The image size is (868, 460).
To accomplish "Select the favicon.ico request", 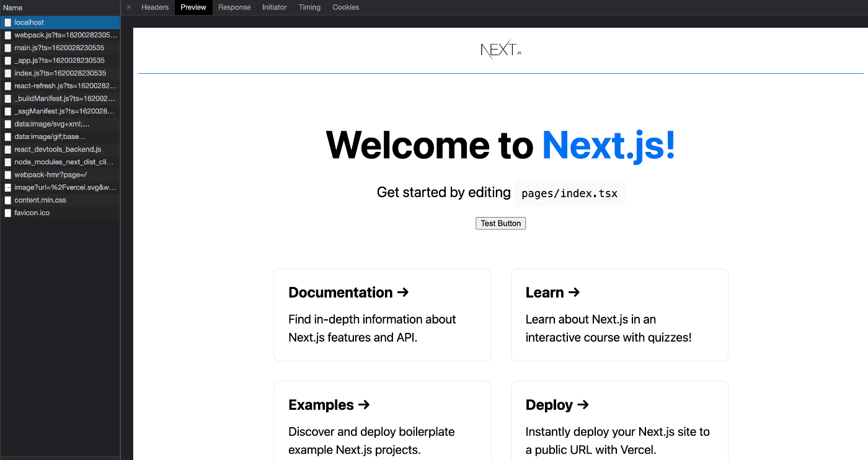I will pyautogui.click(x=60, y=213).
